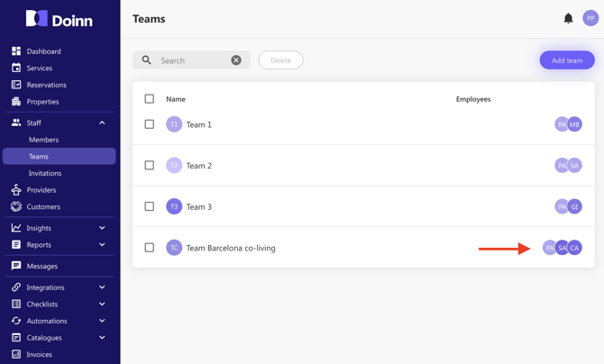Expand the Automations chevron
604x364 pixels.
(102, 321)
